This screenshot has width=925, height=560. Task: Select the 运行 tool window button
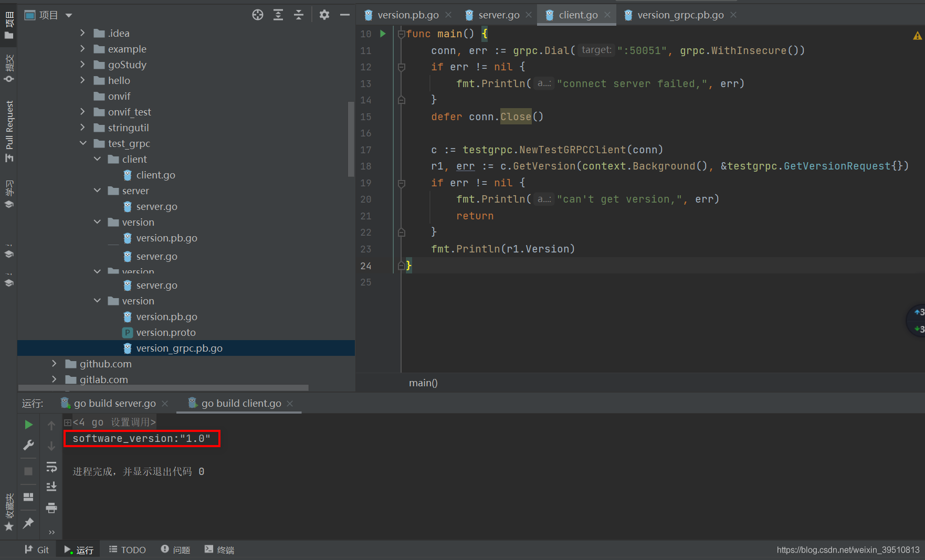tap(79, 550)
